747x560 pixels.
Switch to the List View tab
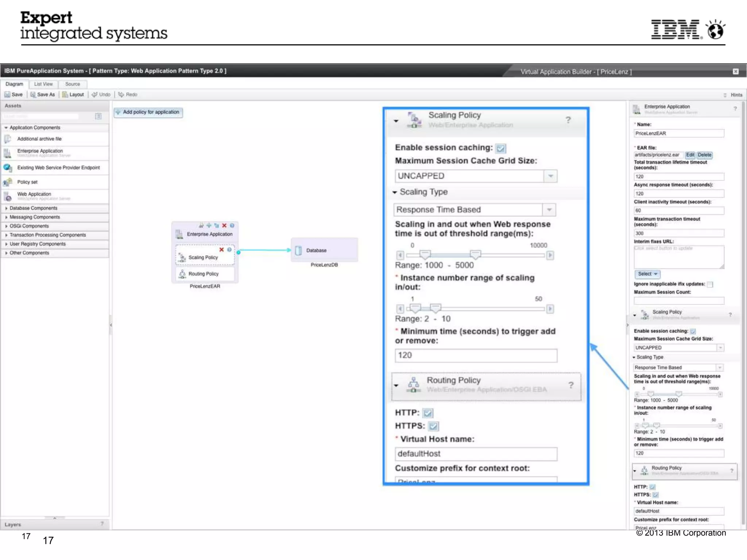43,84
